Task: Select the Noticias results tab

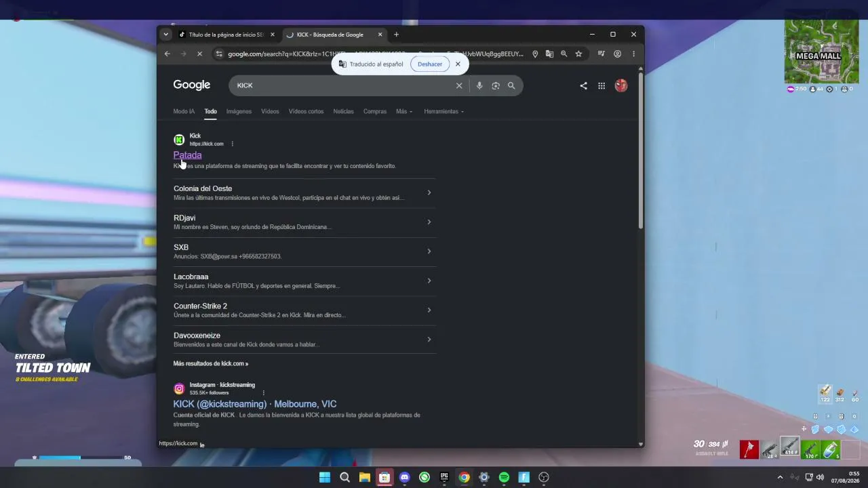Action: pos(343,111)
